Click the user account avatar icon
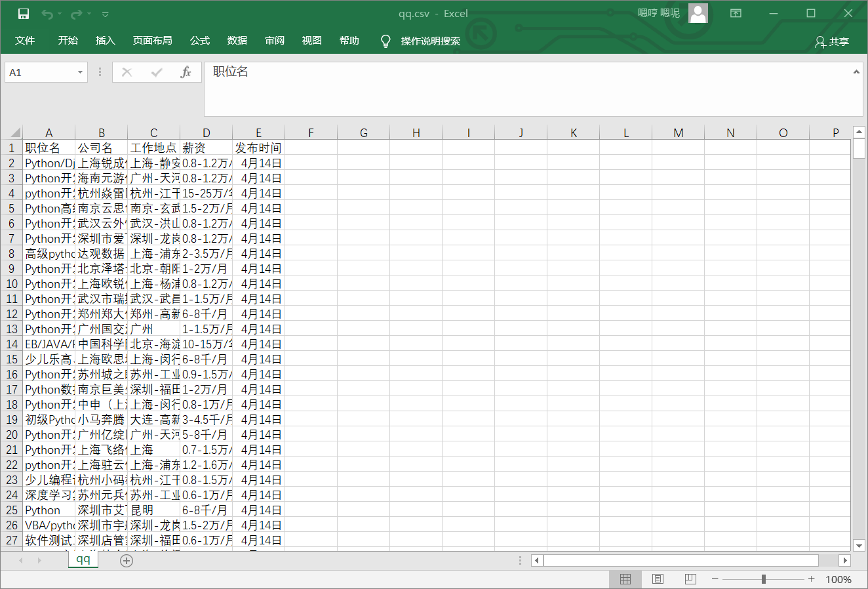The height and width of the screenshot is (589, 868). [x=698, y=13]
